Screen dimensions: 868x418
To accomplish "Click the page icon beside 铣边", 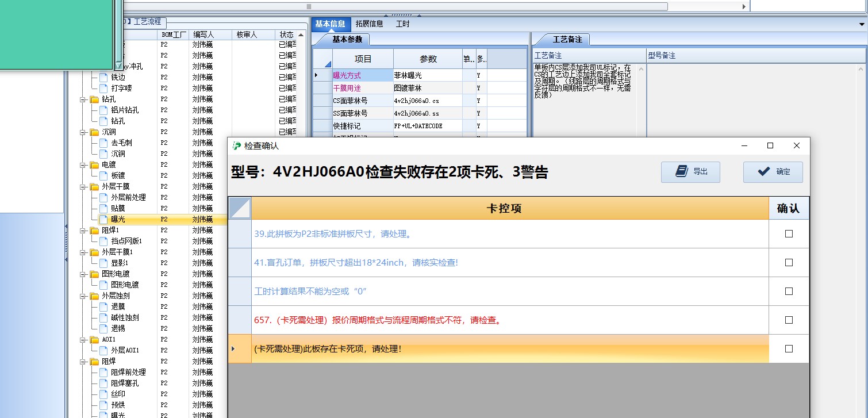I will click(103, 77).
